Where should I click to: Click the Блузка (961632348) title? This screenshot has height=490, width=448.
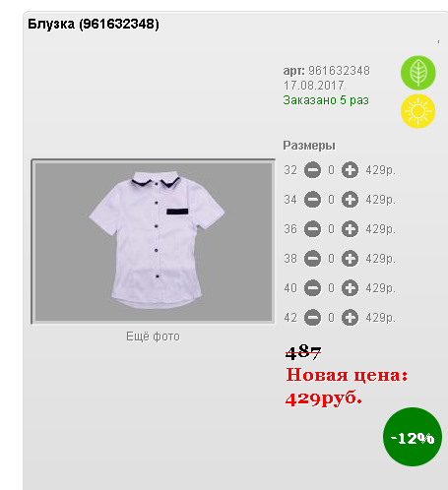pos(94,24)
